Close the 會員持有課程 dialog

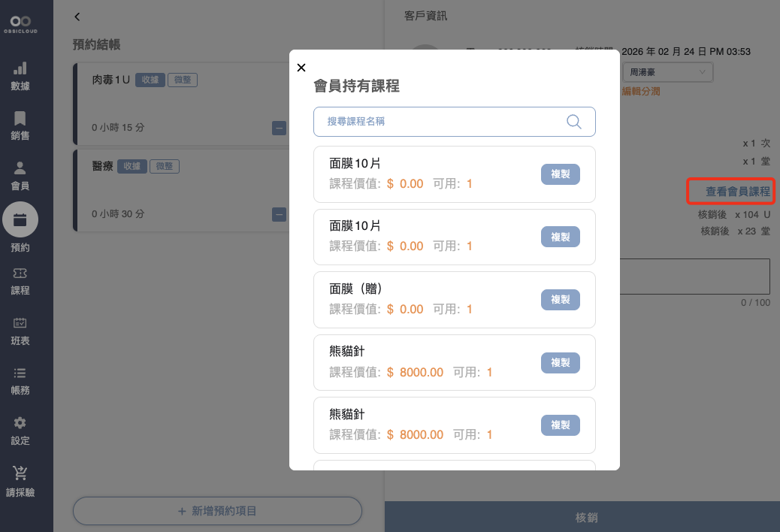pos(301,68)
